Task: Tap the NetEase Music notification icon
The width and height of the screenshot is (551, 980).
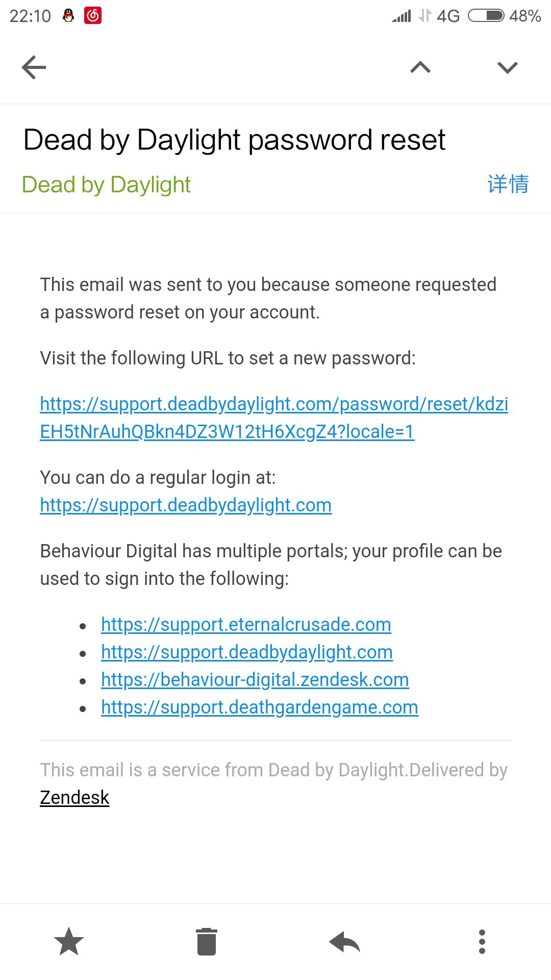Action: [x=93, y=16]
